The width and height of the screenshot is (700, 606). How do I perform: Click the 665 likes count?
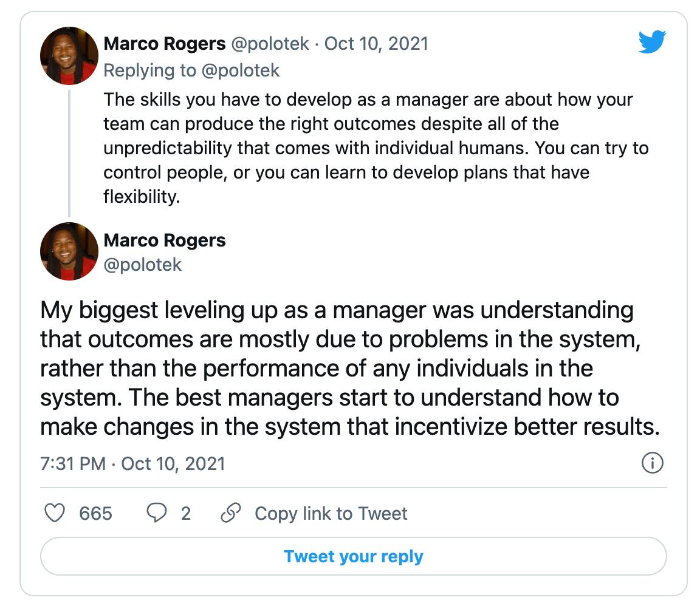95,514
